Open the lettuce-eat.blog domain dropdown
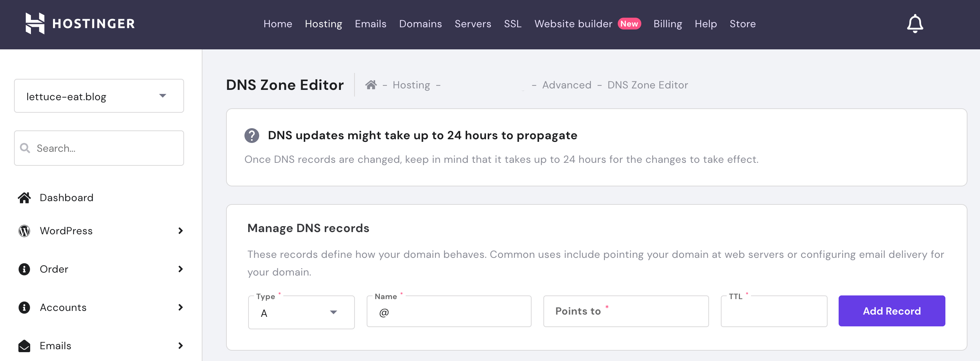 pos(99,96)
